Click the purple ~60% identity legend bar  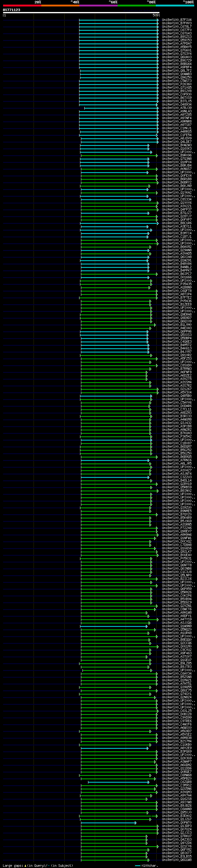pyautogui.click(x=99, y=6)
